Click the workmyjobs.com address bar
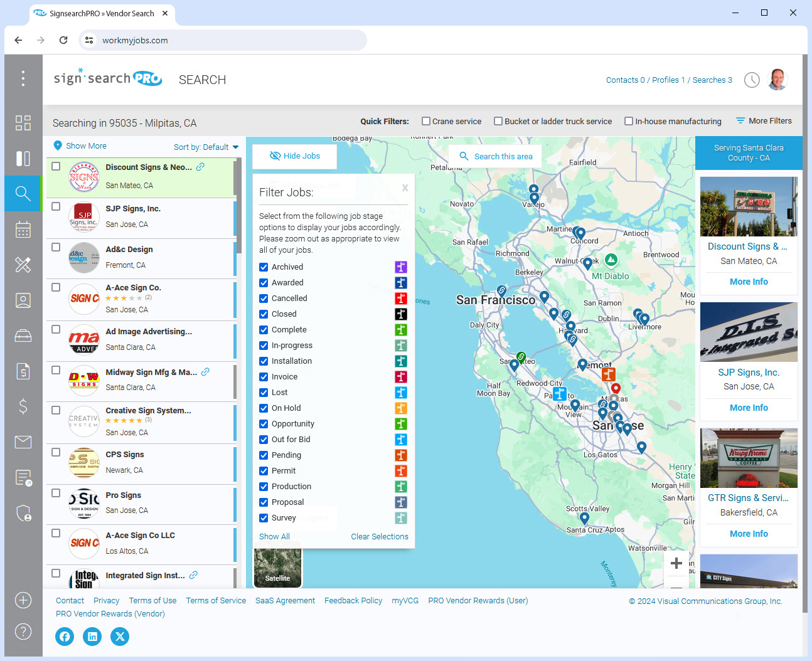The height and width of the screenshot is (661, 812). (x=223, y=40)
